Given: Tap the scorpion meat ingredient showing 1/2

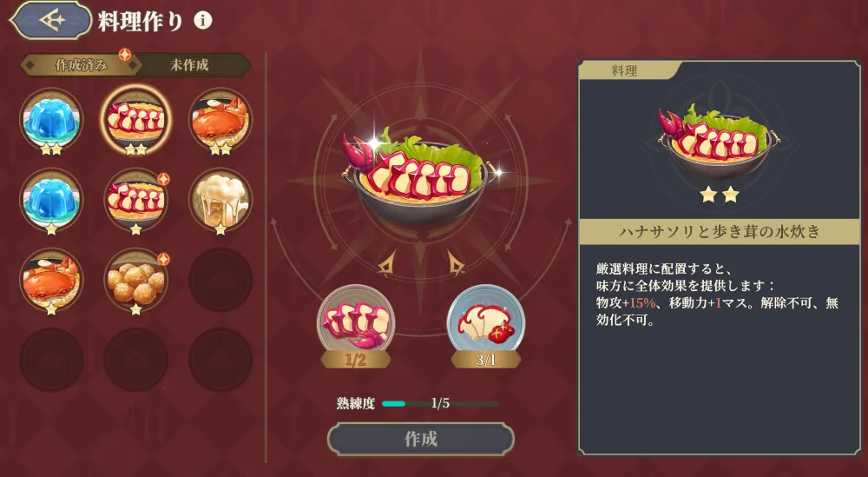Looking at the screenshot, I should [x=355, y=326].
